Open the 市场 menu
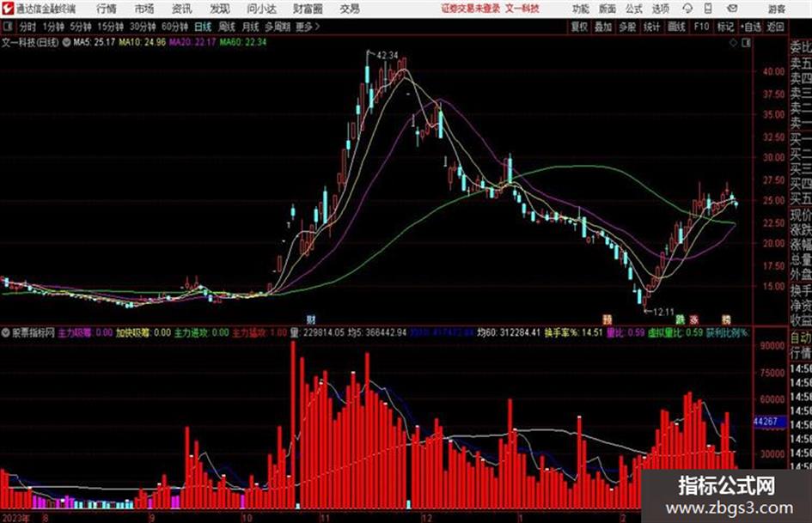The image size is (812, 523). (x=144, y=9)
